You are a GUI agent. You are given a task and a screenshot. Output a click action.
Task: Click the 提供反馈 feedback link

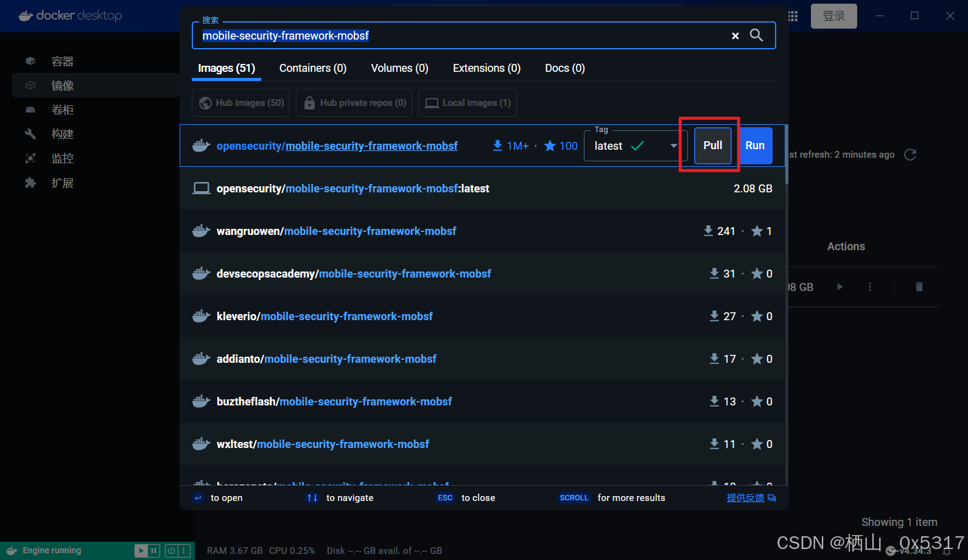pyautogui.click(x=751, y=498)
